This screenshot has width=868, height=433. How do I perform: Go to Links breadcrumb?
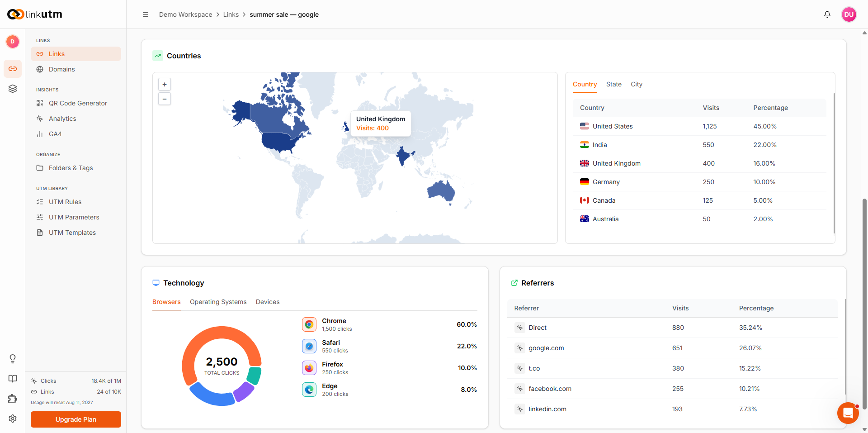tap(231, 14)
